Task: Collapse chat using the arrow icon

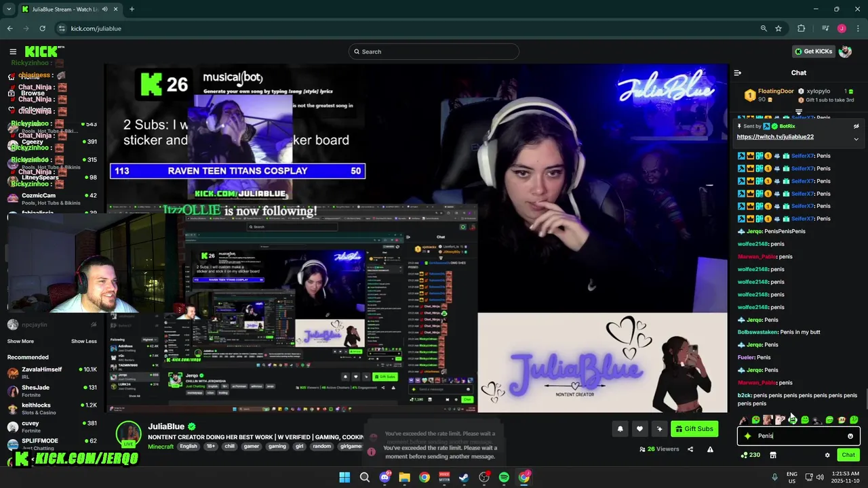Action: click(x=738, y=73)
